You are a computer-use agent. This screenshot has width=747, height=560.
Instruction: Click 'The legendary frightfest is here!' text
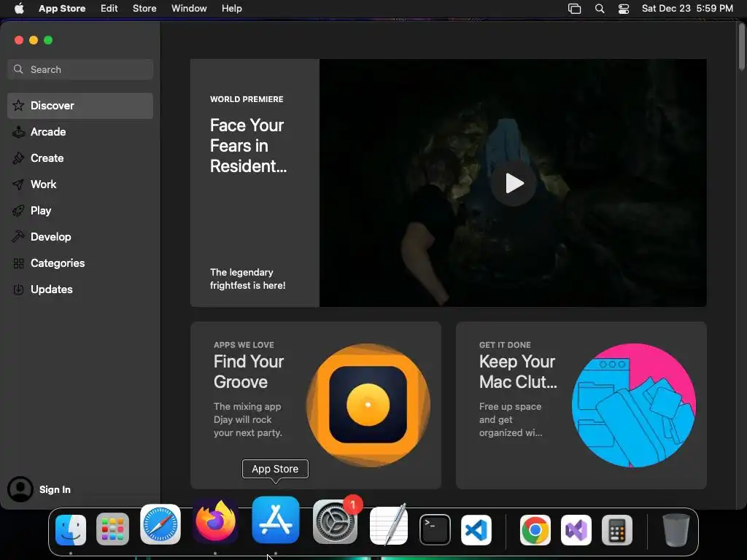tap(248, 279)
